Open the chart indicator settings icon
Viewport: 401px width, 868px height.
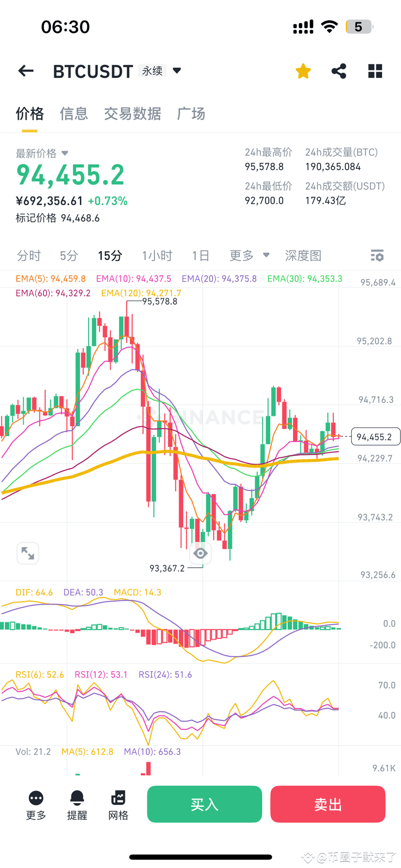377,255
